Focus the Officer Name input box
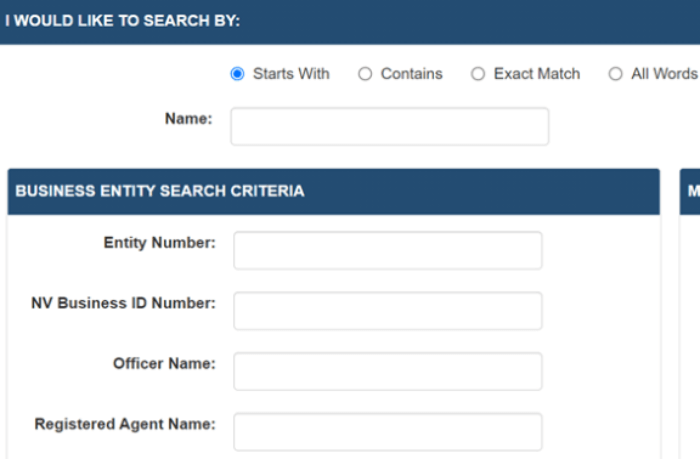 [388, 371]
